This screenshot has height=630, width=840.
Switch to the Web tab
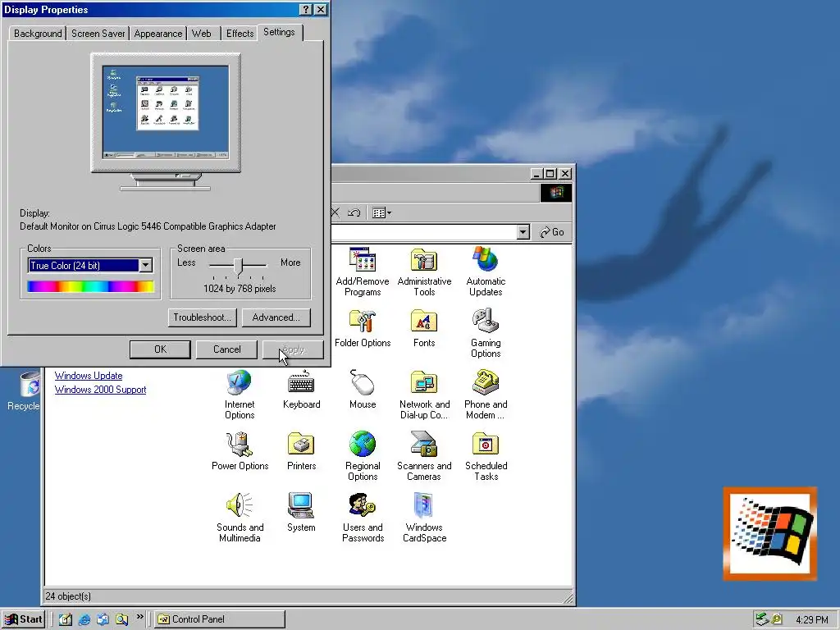[202, 33]
